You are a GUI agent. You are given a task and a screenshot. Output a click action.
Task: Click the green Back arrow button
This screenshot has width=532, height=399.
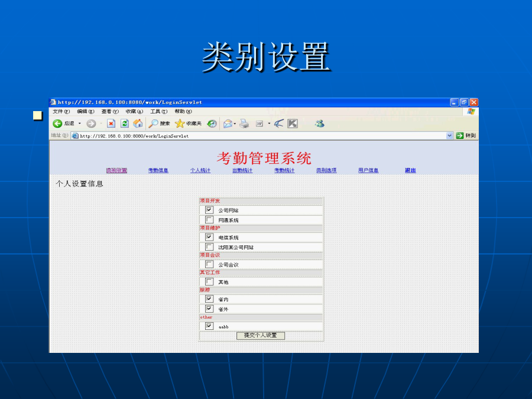(x=57, y=124)
